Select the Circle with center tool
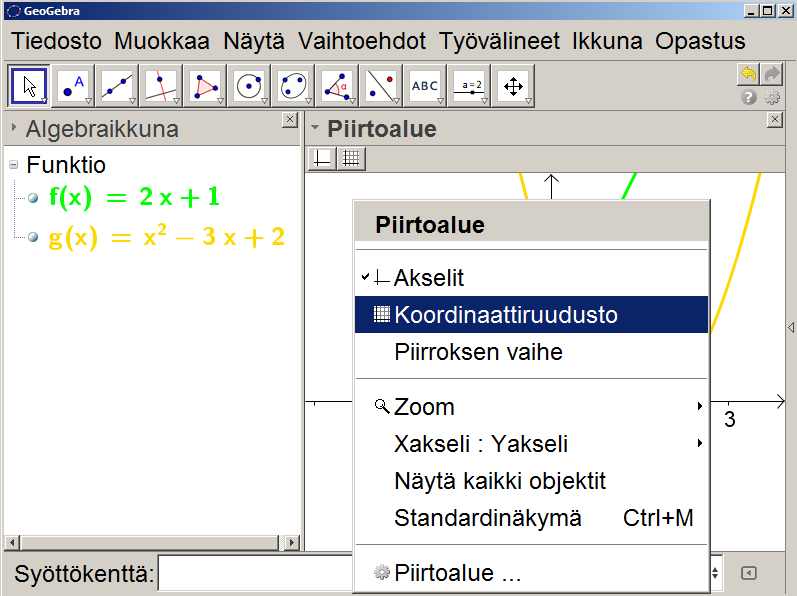 click(x=249, y=86)
